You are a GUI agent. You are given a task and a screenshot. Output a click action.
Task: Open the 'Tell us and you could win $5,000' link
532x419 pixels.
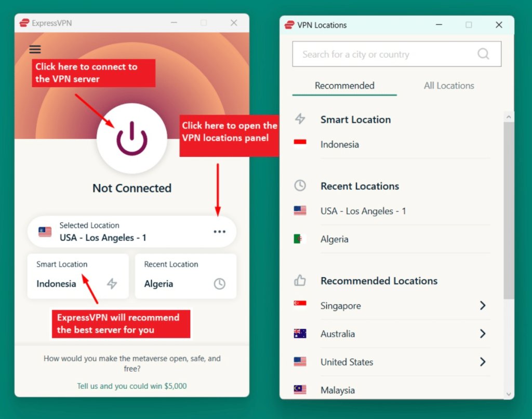tap(131, 386)
